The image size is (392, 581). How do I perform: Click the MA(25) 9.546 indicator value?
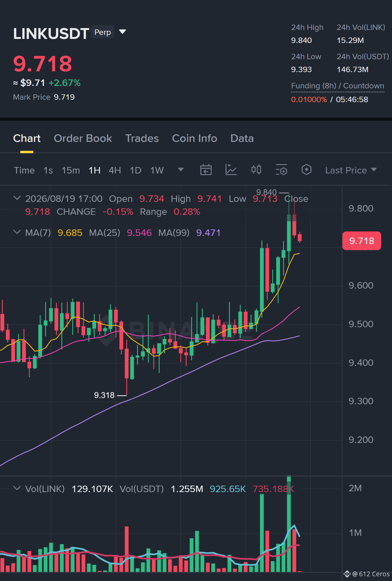click(139, 233)
